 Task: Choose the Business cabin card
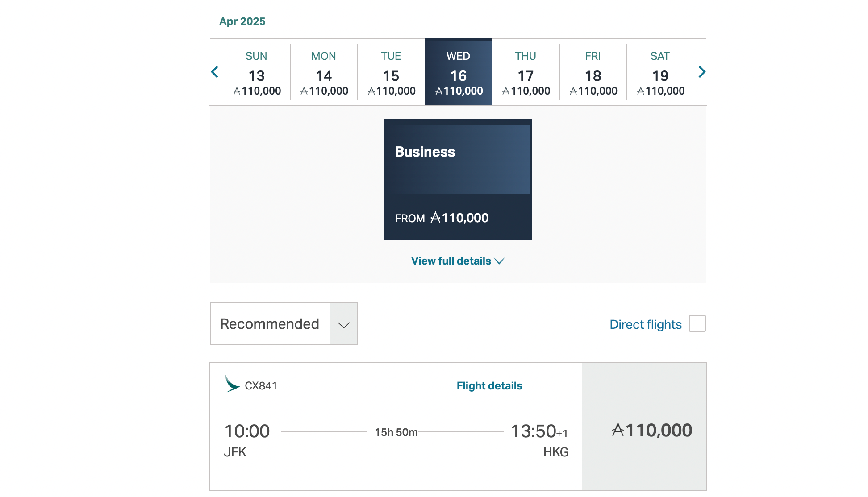tap(458, 179)
